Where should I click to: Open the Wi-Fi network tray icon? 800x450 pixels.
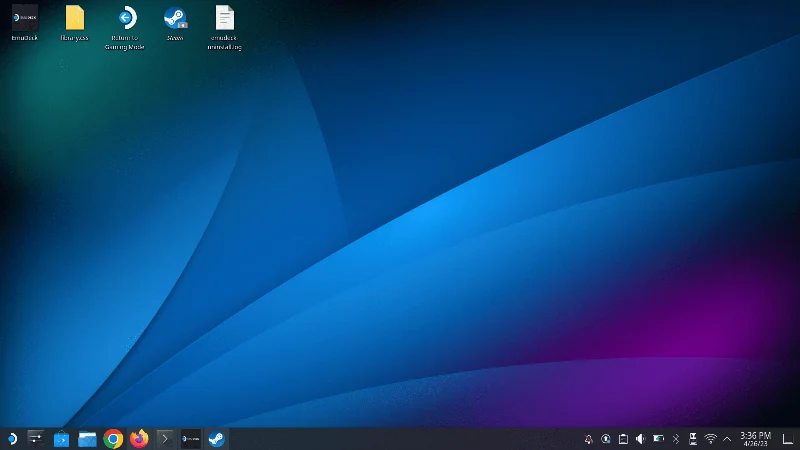(710, 439)
